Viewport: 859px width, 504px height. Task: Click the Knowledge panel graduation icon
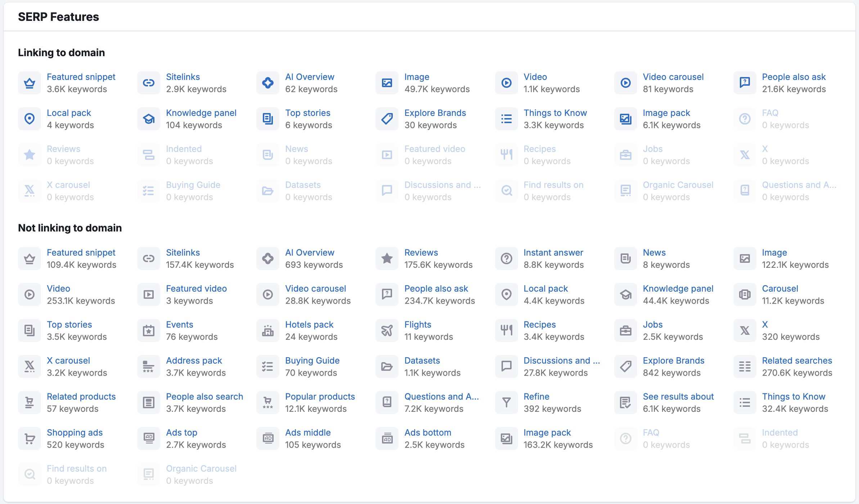coord(149,118)
